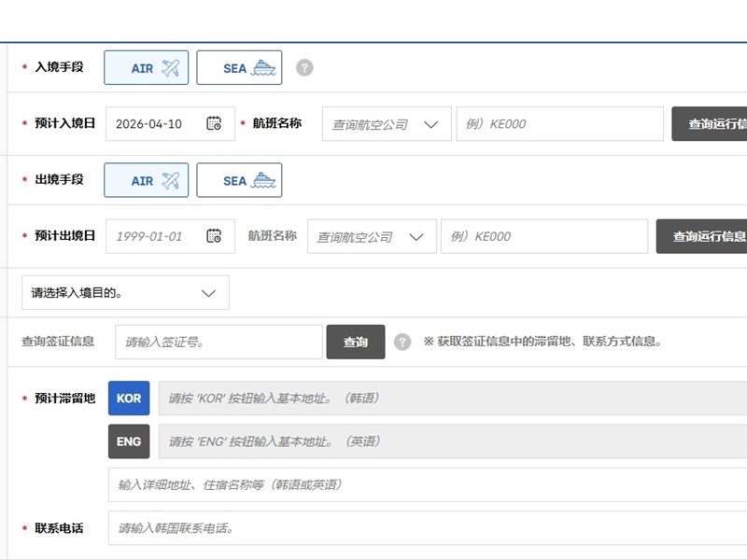The height and width of the screenshot is (560, 747).
Task: Choose AIR as 出境手段
Action: coord(146,180)
